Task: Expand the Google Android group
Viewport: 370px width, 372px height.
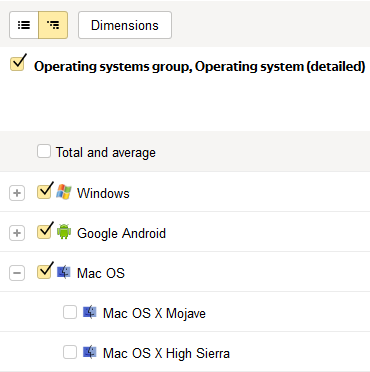Action: click(17, 233)
